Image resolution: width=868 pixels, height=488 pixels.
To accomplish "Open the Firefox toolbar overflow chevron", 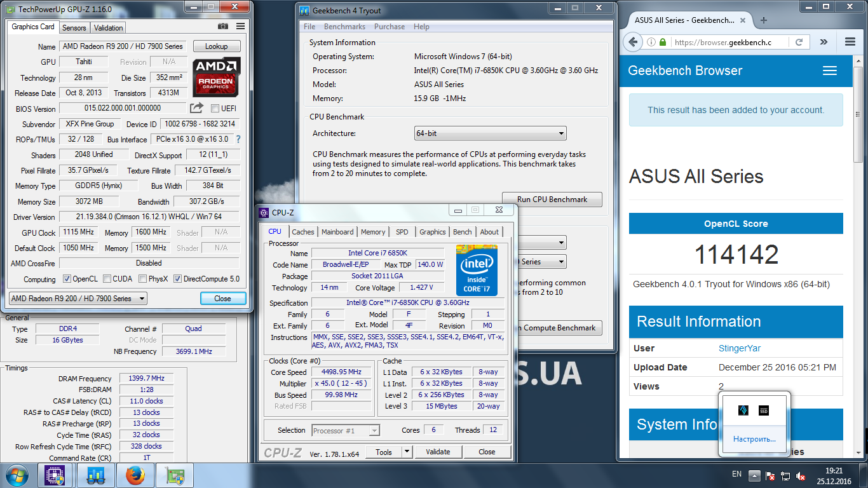I will 824,42.
